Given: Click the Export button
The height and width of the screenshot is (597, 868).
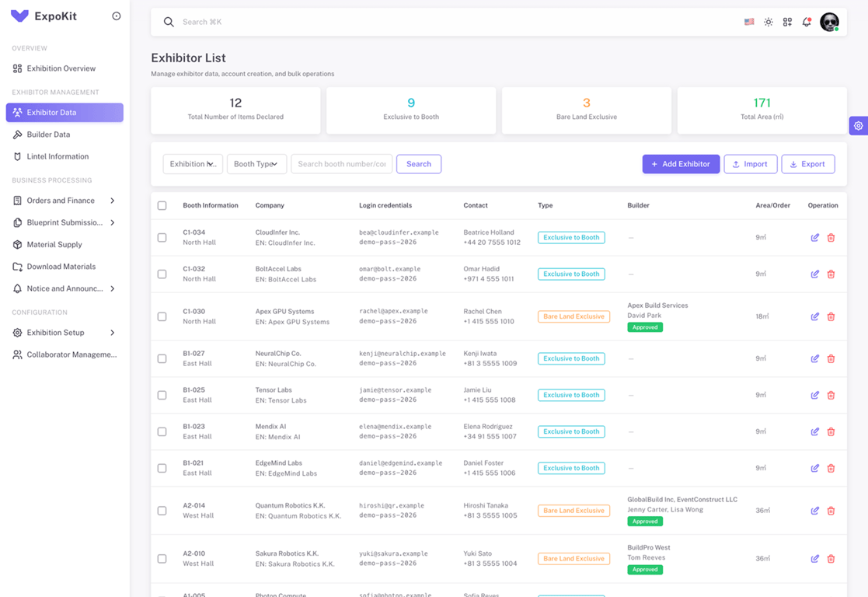Looking at the screenshot, I should pos(807,164).
